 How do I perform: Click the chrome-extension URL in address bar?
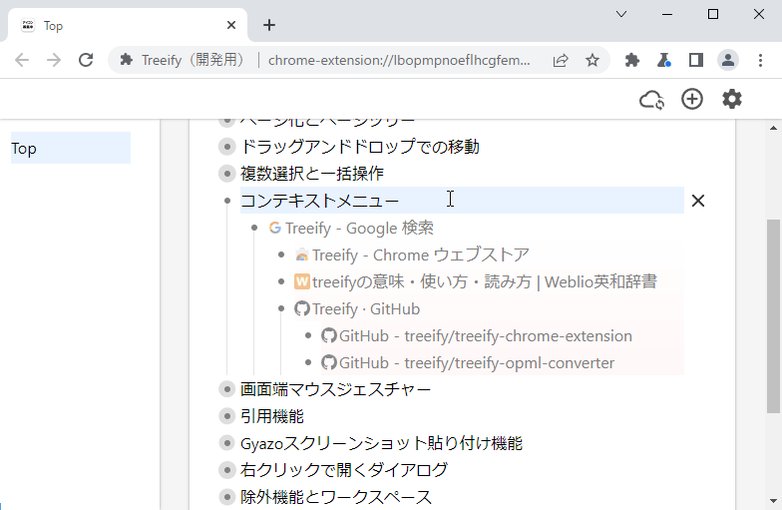[399, 60]
